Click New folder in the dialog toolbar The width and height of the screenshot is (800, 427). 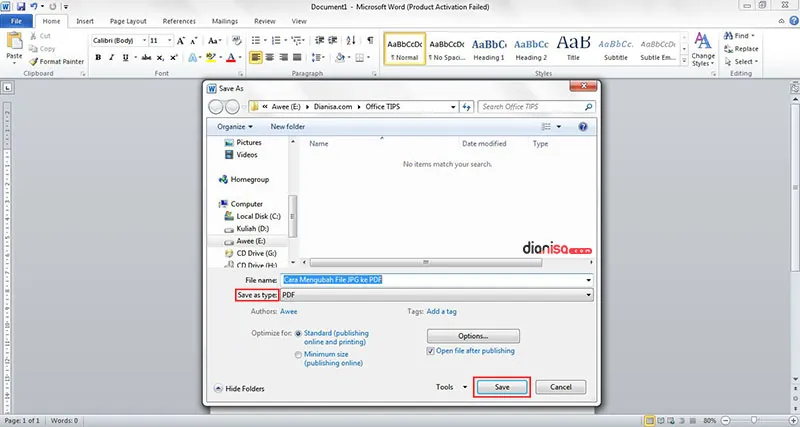[288, 127]
